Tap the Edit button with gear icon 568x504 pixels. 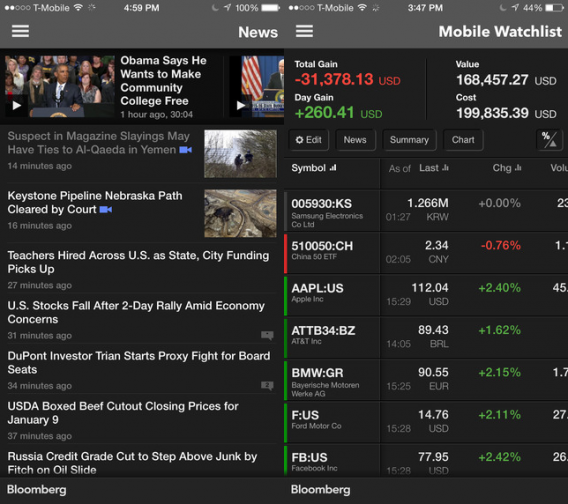(309, 140)
